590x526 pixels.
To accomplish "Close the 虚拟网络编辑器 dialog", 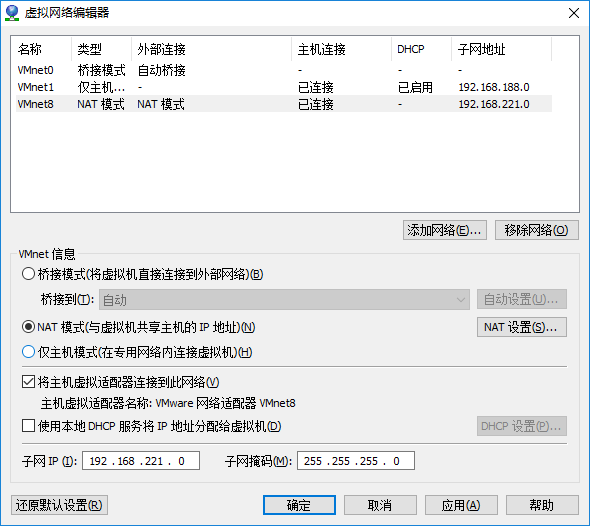I will click(573, 13).
